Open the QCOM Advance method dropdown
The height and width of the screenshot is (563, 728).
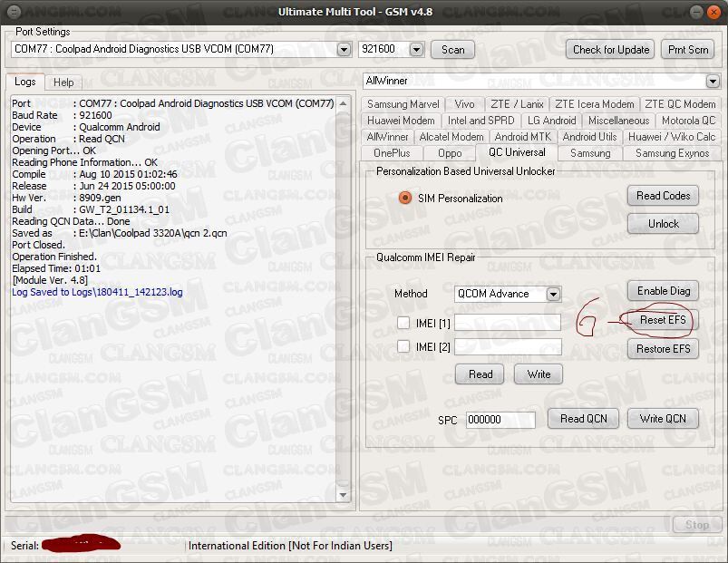tap(553, 294)
